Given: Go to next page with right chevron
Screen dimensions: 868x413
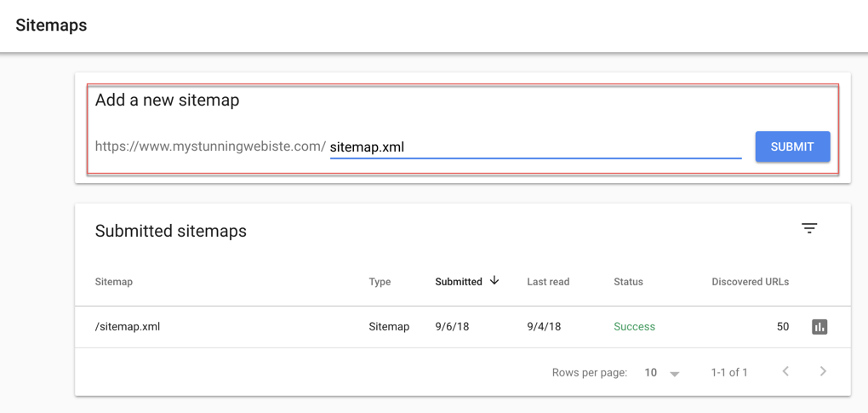Looking at the screenshot, I should [823, 371].
